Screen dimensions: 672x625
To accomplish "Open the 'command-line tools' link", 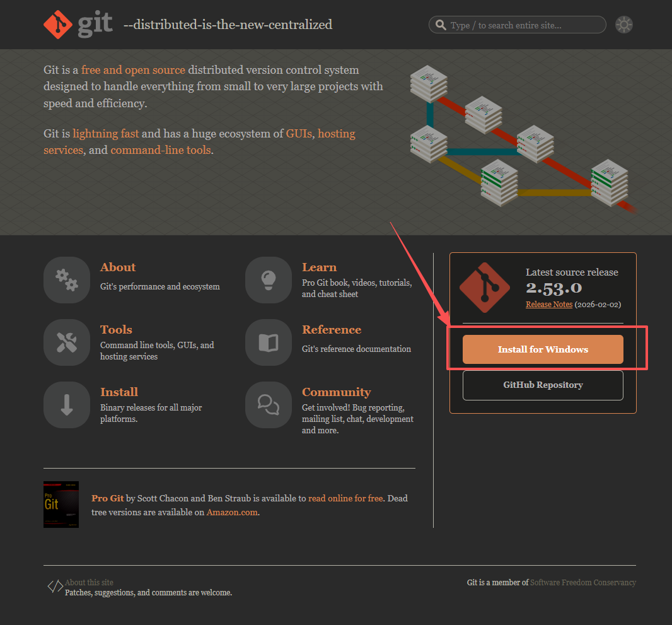I will pyautogui.click(x=161, y=150).
